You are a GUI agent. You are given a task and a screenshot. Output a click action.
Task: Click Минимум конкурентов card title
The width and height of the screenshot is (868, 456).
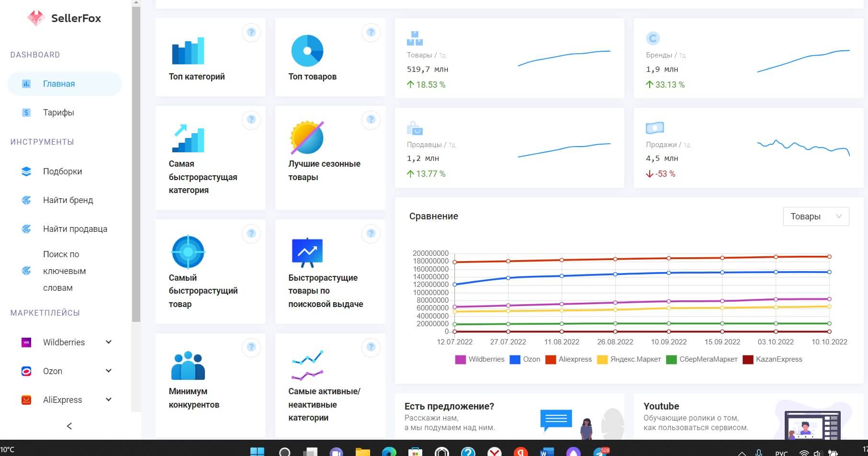point(194,398)
